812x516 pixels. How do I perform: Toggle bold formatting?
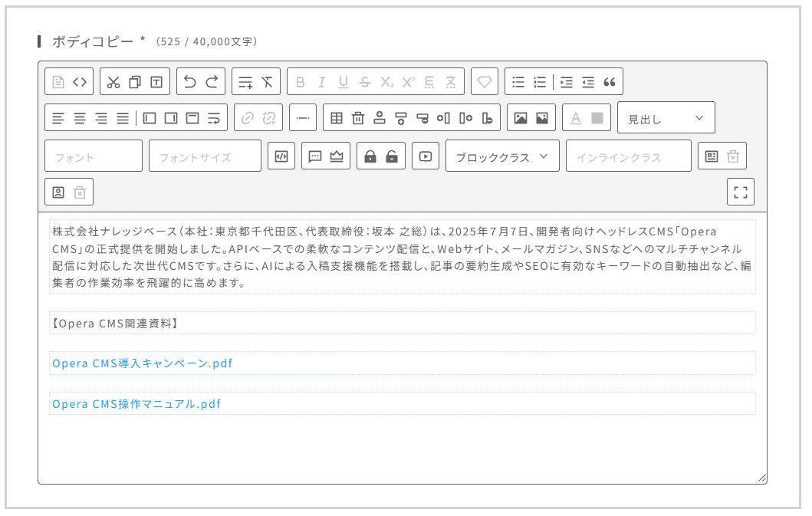coord(301,82)
